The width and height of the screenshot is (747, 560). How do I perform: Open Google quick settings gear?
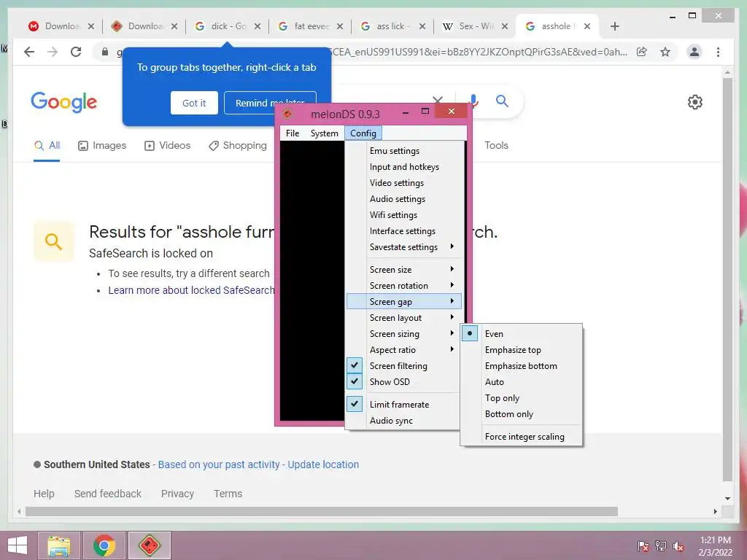695,102
